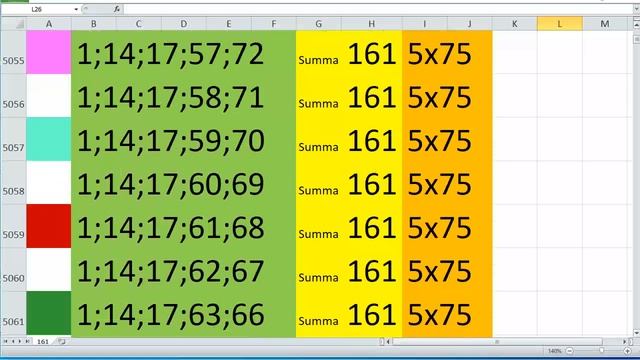
Task: Switch to the 161 sheet tab
Action: click(43, 342)
